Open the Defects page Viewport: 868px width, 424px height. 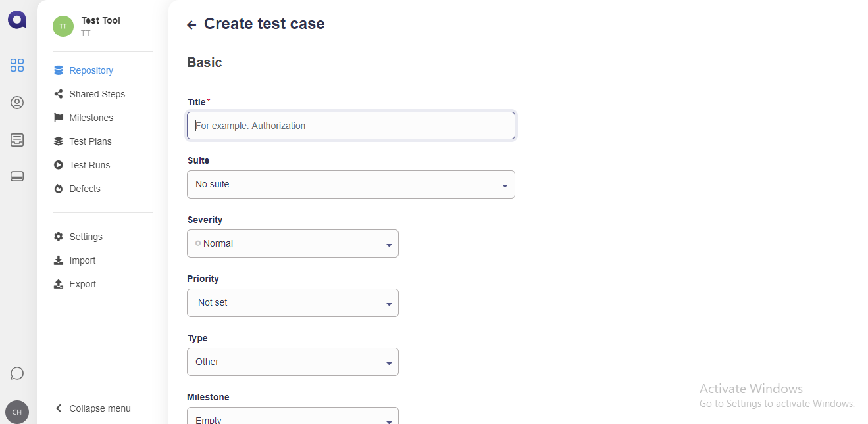[x=85, y=189]
